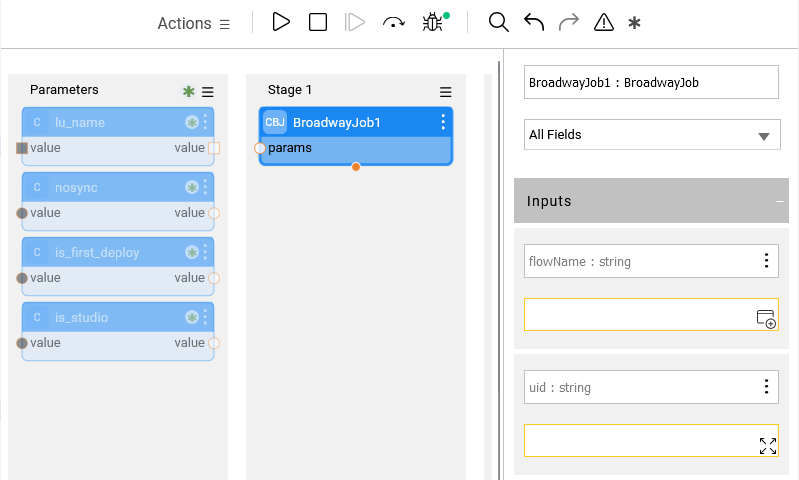The width and height of the screenshot is (799, 480).
Task: Toggle the lu_name parameter asterisk
Action: click(191, 123)
